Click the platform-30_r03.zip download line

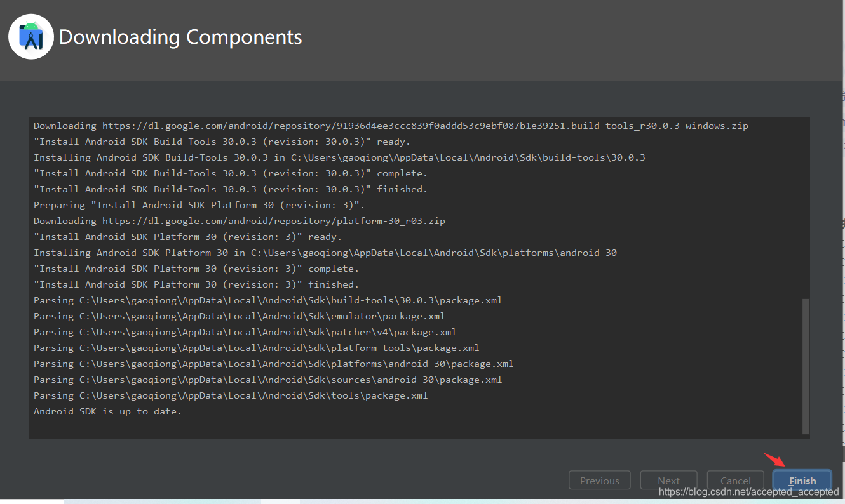[x=240, y=221]
